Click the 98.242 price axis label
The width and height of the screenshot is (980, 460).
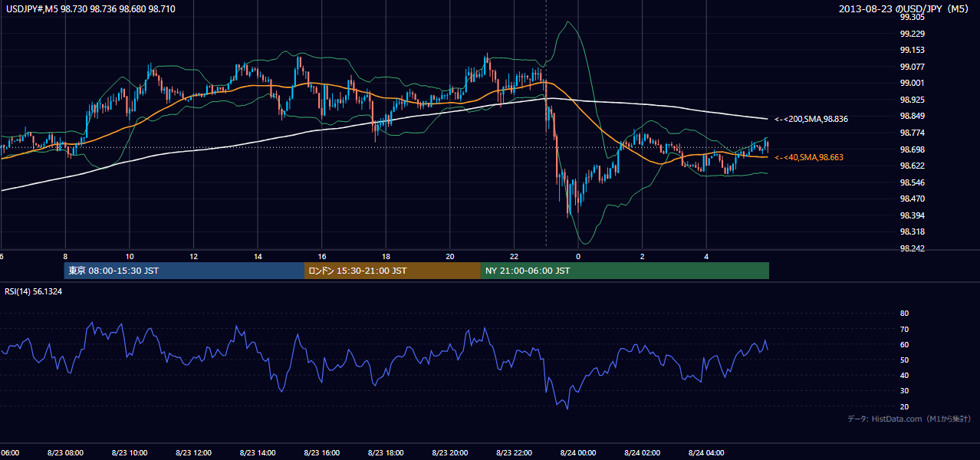coord(911,248)
